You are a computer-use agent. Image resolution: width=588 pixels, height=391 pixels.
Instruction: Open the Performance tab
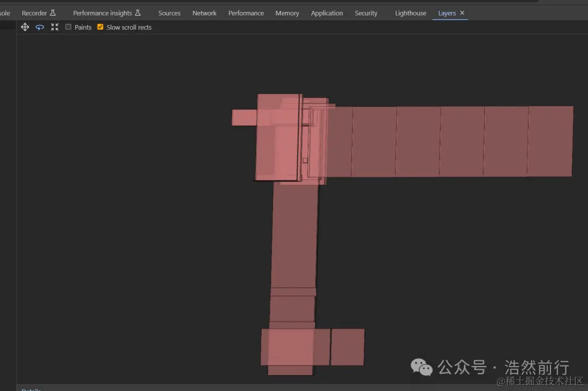point(246,13)
